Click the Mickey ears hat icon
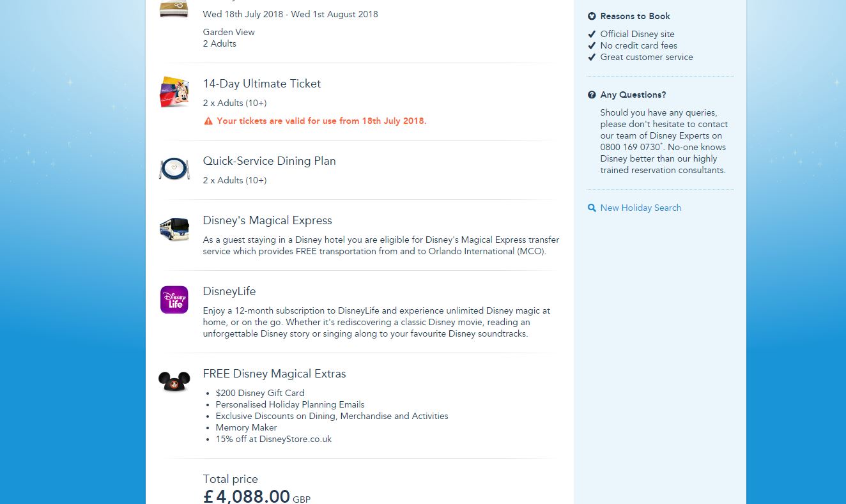The image size is (846, 504). (174, 381)
